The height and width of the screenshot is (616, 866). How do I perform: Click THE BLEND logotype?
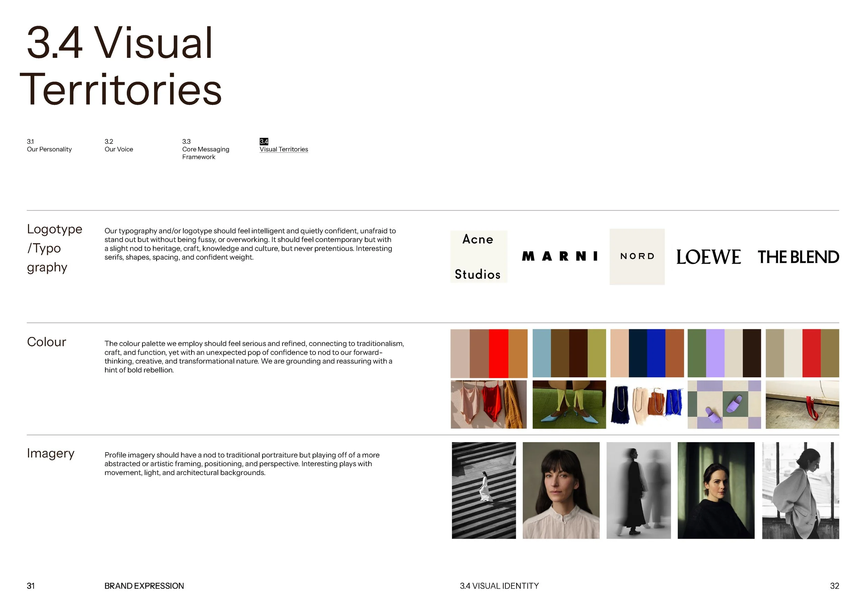(x=798, y=257)
